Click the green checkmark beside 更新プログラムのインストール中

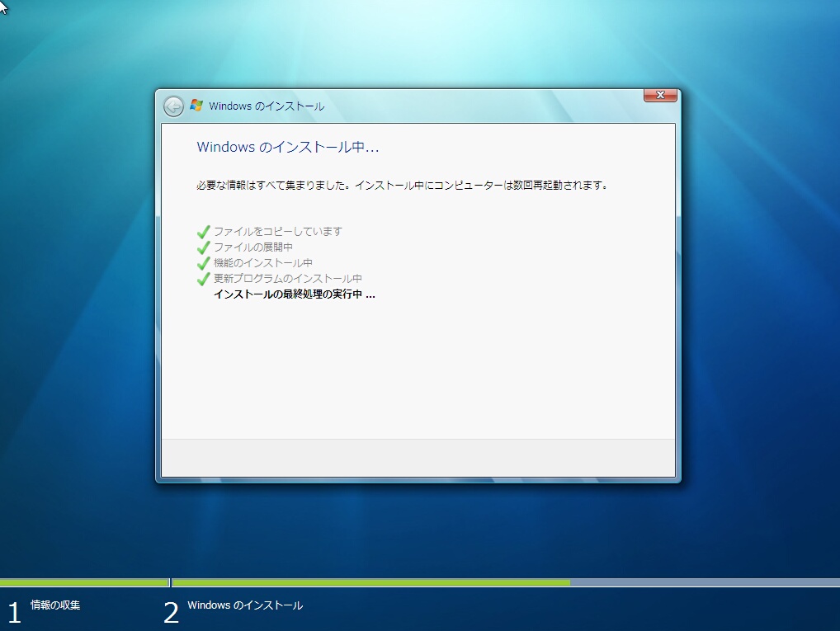pyautogui.click(x=203, y=279)
